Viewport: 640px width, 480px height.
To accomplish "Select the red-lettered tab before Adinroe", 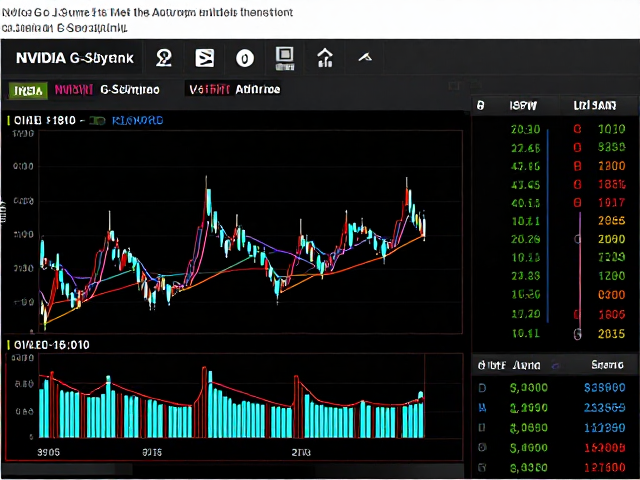I will click(x=209, y=89).
